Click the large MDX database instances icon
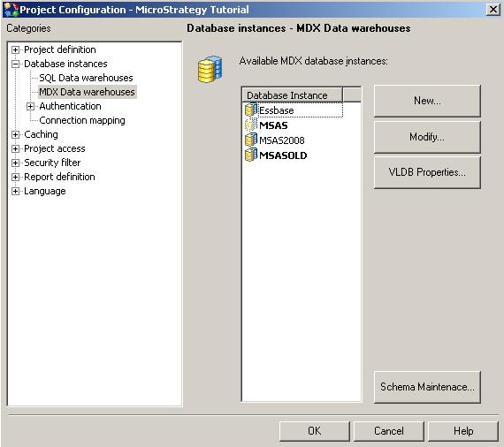Image resolution: width=504 pixels, height=447 pixels. click(x=210, y=69)
